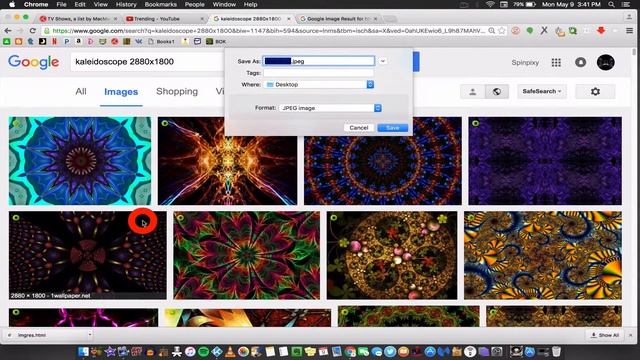640x360 pixels.
Task: Open the Spinpixy profile link
Action: coord(525,62)
